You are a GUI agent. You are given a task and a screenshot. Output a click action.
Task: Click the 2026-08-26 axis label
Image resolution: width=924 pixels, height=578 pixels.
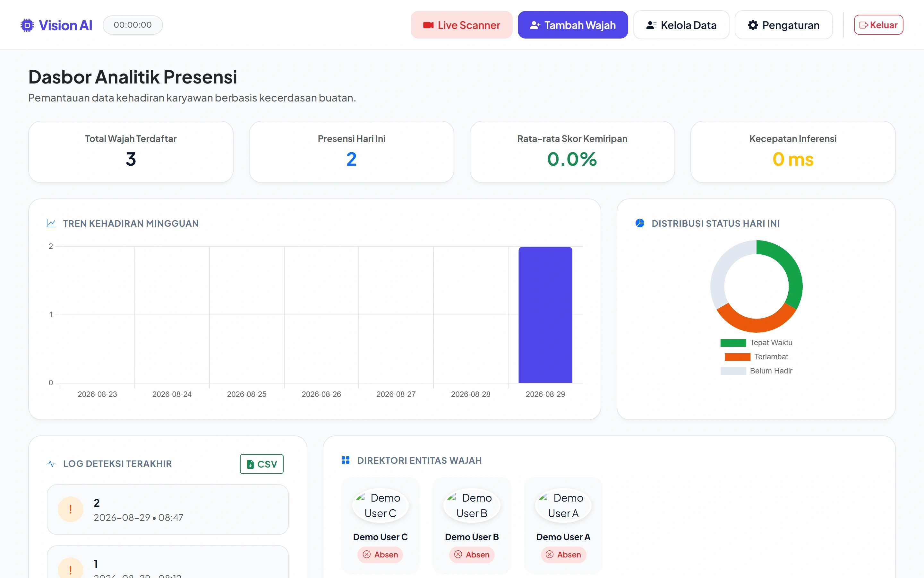coord(321,394)
